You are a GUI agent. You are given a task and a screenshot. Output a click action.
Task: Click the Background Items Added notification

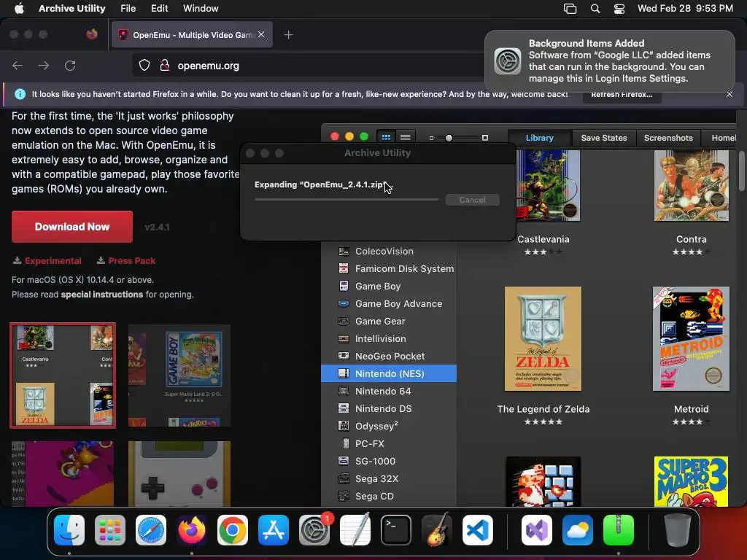pos(609,61)
